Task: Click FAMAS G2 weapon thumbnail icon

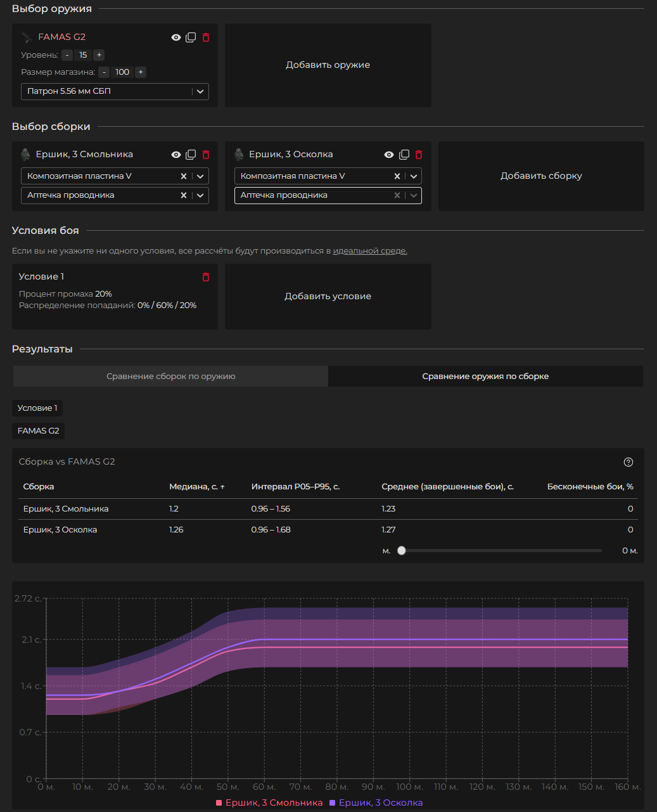Action: point(27,37)
